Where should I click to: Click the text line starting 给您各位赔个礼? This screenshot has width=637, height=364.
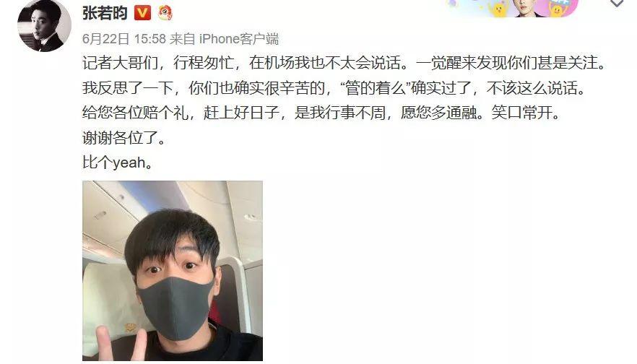coord(322,113)
